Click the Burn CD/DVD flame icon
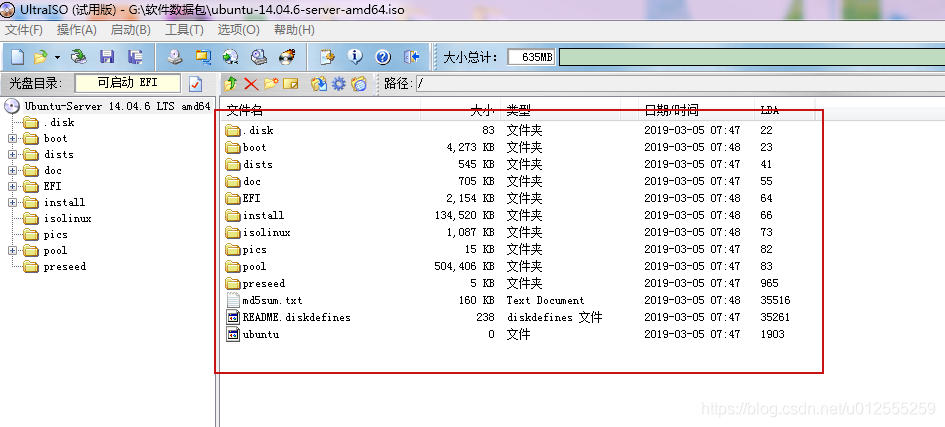Screen dimensions: 945x427 [x=287, y=57]
